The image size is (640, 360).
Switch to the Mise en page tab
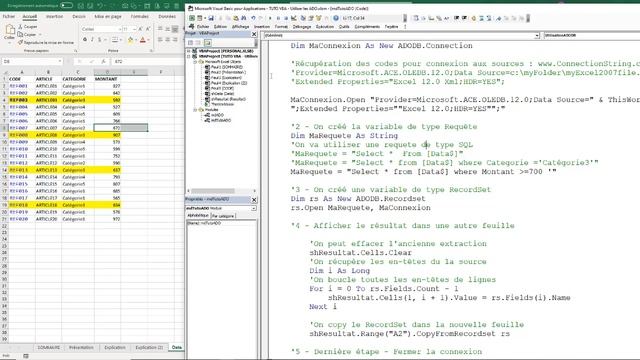[108, 16]
